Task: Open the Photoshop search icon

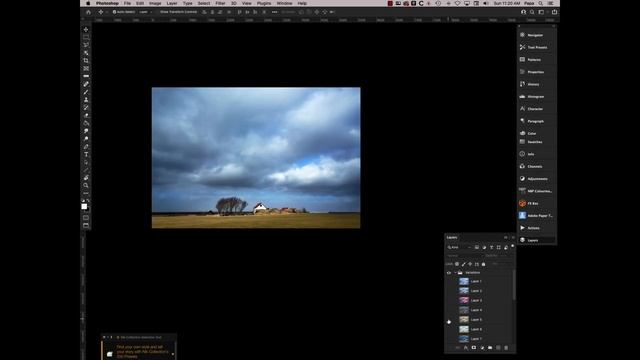Action: 532,12
